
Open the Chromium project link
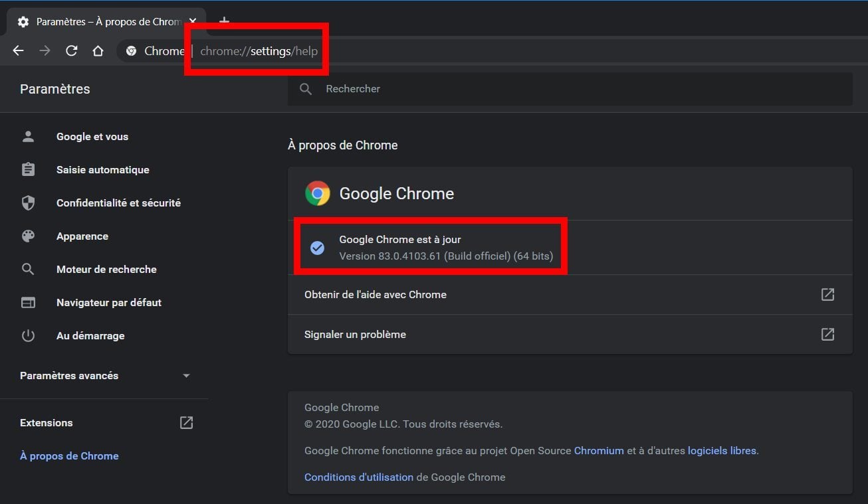tap(599, 451)
